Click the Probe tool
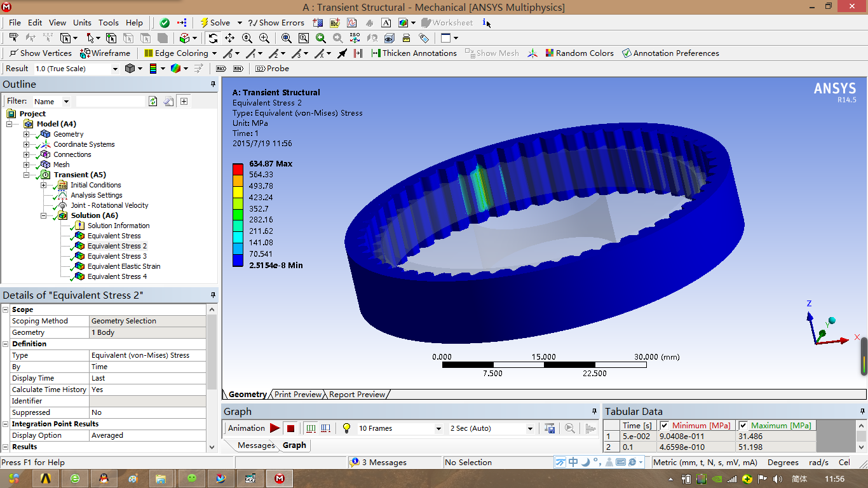The image size is (868, 488). [x=272, y=69]
